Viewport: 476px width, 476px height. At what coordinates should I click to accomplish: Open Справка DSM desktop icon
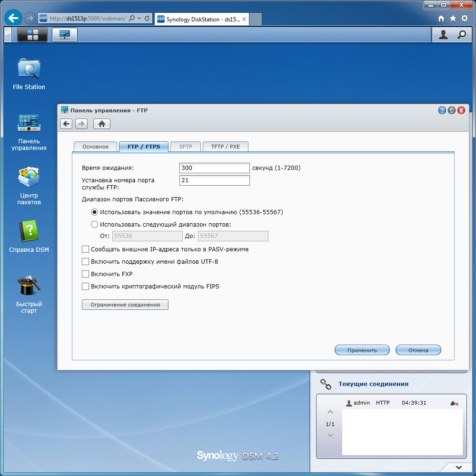coord(29,237)
